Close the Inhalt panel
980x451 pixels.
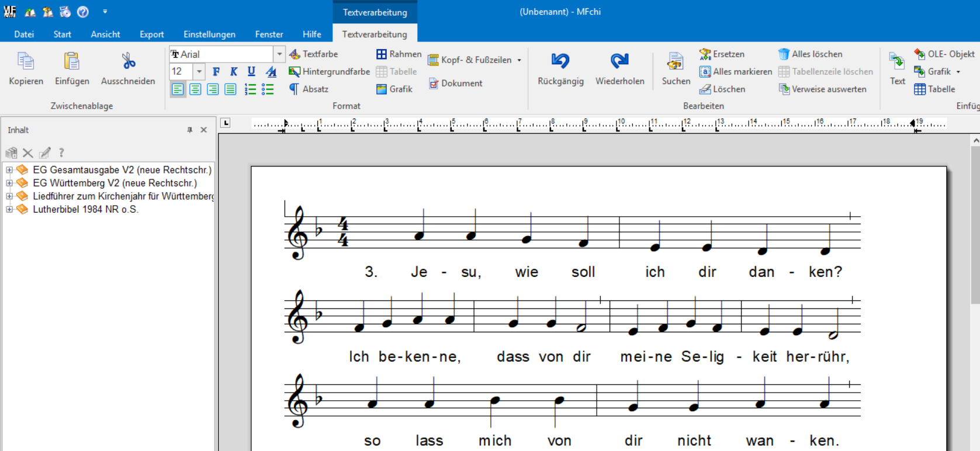pos(204,130)
